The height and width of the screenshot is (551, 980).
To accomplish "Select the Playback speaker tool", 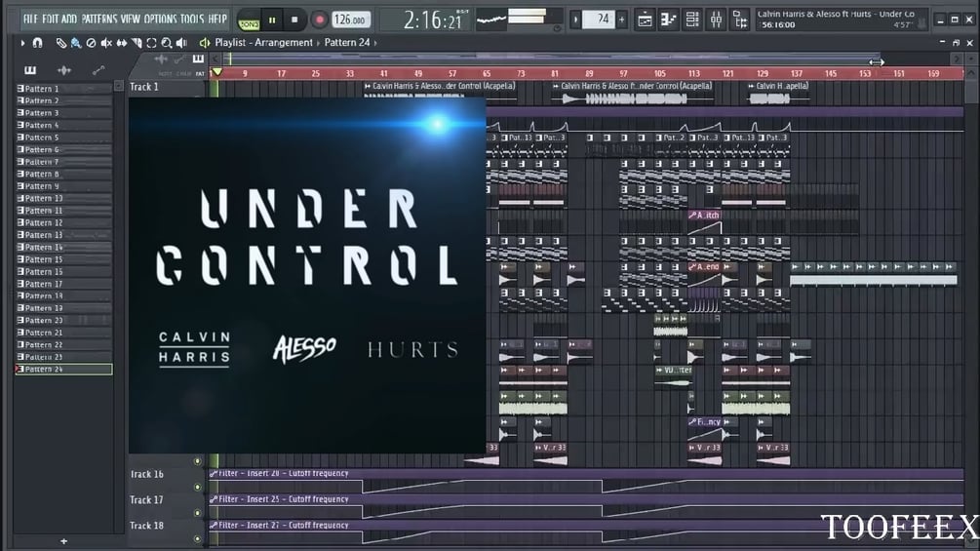I will click(181, 43).
